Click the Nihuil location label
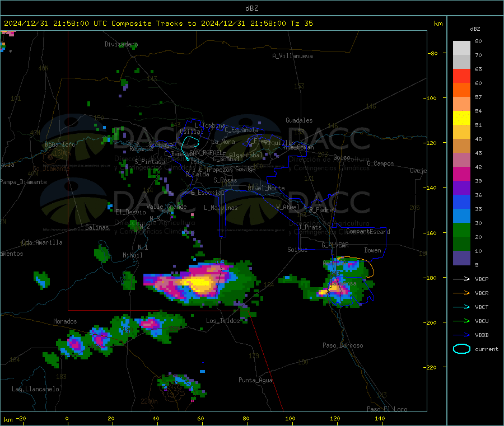 [132, 255]
